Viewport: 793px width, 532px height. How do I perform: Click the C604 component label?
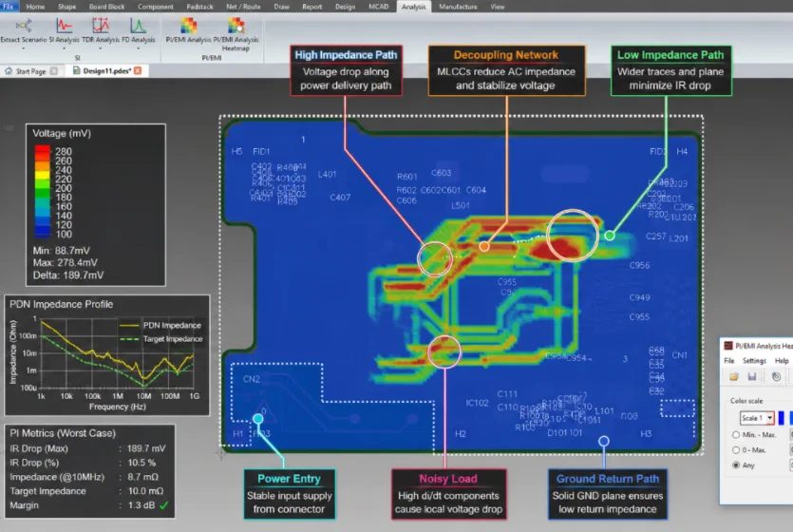(x=476, y=190)
